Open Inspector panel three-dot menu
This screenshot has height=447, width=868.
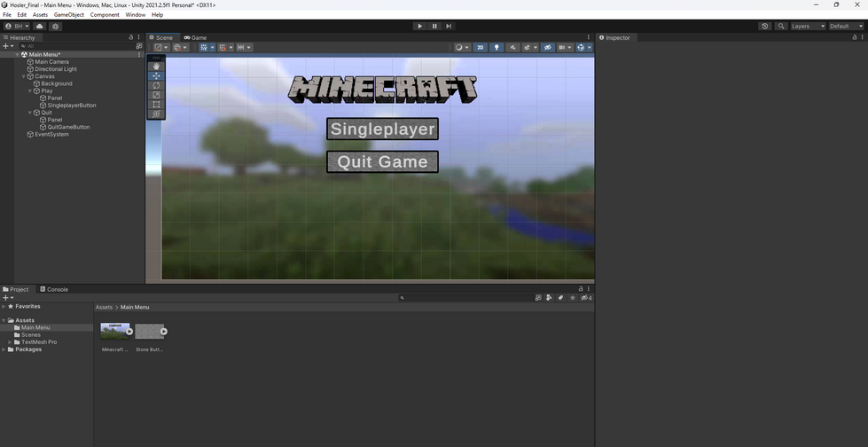click(x=862, y=37)
